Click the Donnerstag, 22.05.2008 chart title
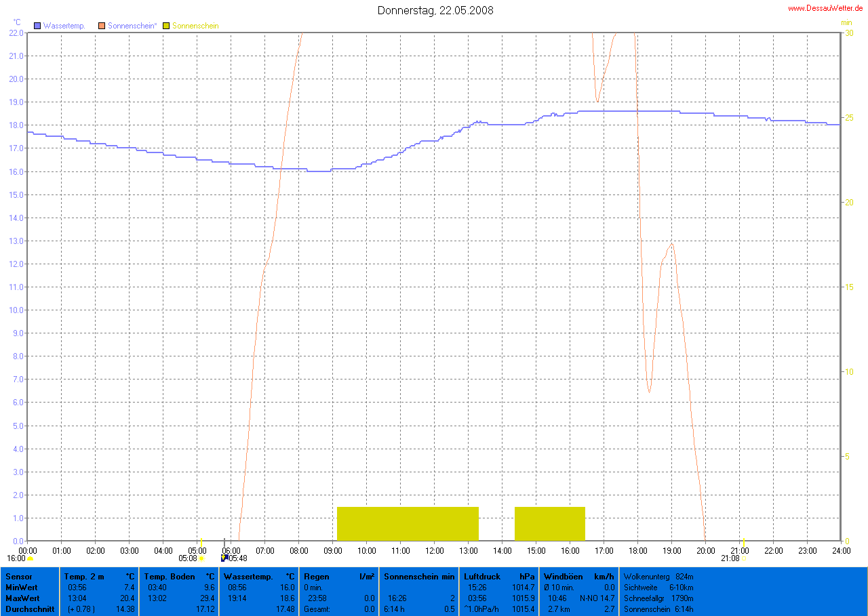This screenshot has width=868, height=616. [435, 10]
